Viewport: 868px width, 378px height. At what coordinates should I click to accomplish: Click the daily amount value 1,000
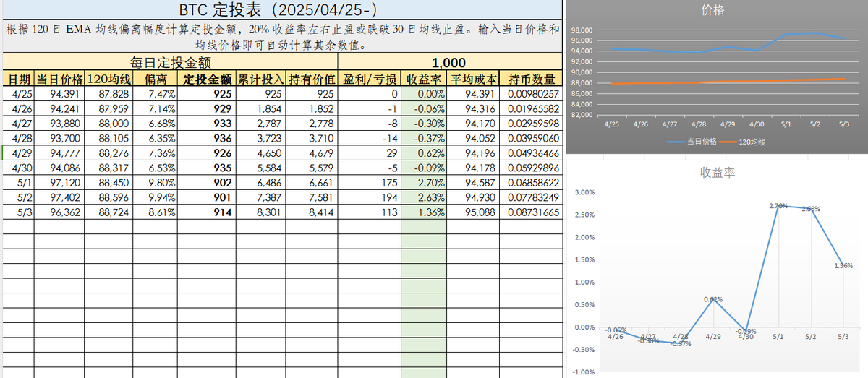coord(448,63)
